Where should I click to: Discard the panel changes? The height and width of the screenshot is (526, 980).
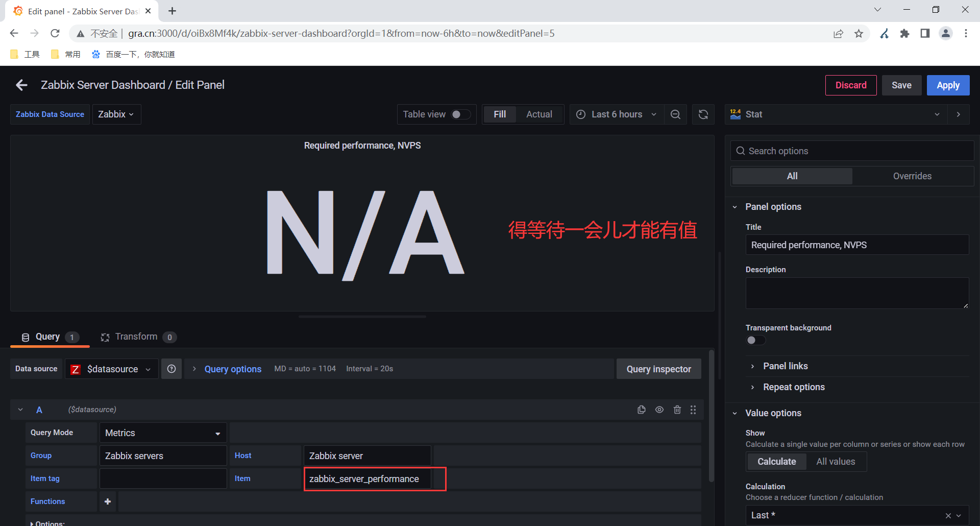click(x=851, y=85)
